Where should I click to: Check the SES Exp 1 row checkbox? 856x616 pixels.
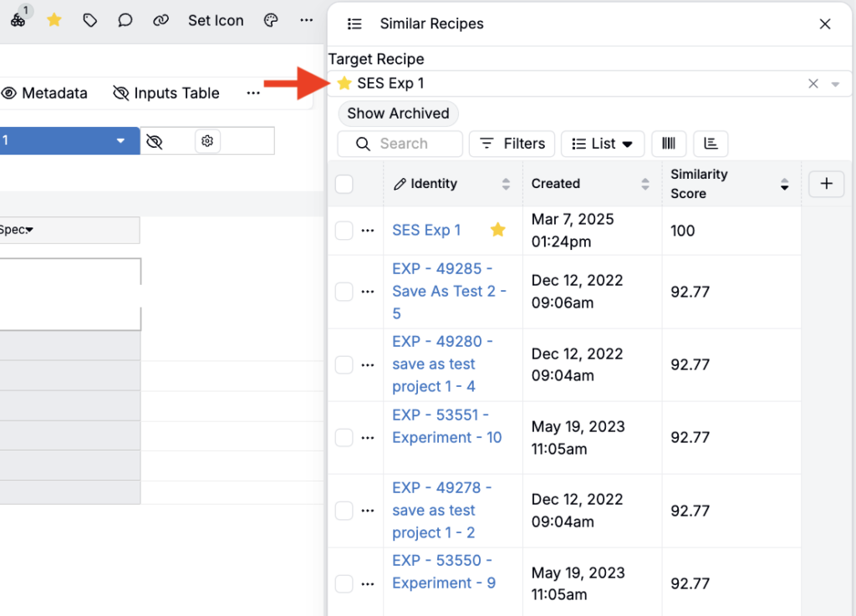point(344,231)
